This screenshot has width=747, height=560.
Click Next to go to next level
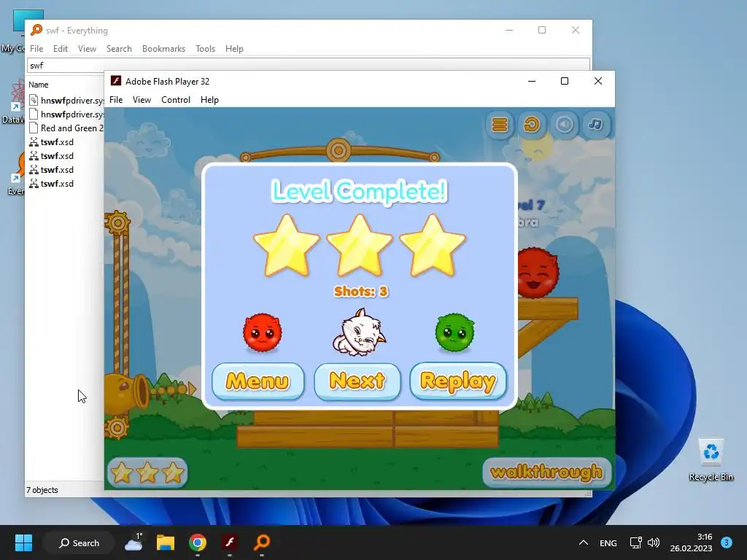click(357, 381)
